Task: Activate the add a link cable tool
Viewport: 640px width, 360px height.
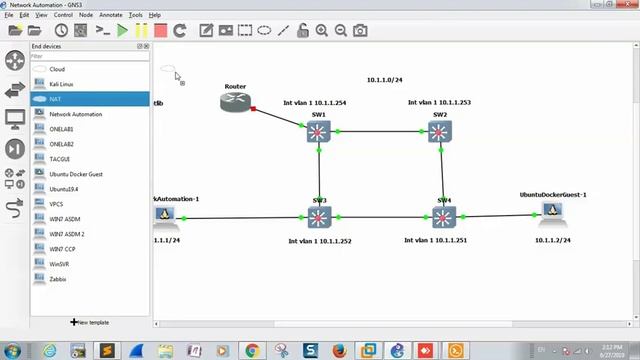Action: coord(15,208)
